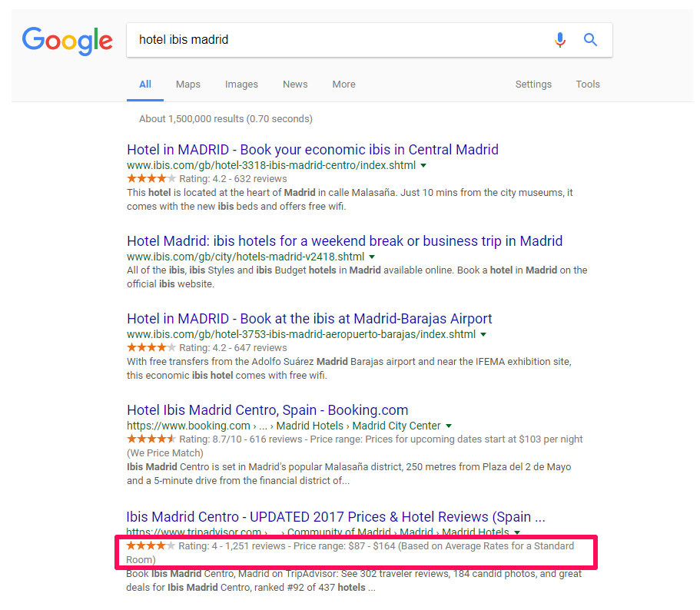Viewport: 700px width, 610px height.
Task: Click hotel-3753-ibis-madrid-aeropuerto-barajas URL text
Action: (x=301, y=334)
